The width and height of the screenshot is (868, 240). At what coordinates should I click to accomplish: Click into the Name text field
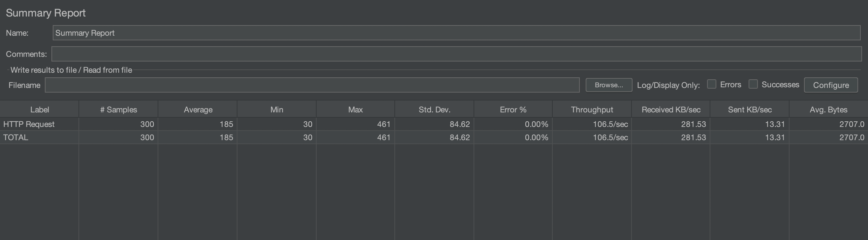pyautogui.click(x=456, y=33)
